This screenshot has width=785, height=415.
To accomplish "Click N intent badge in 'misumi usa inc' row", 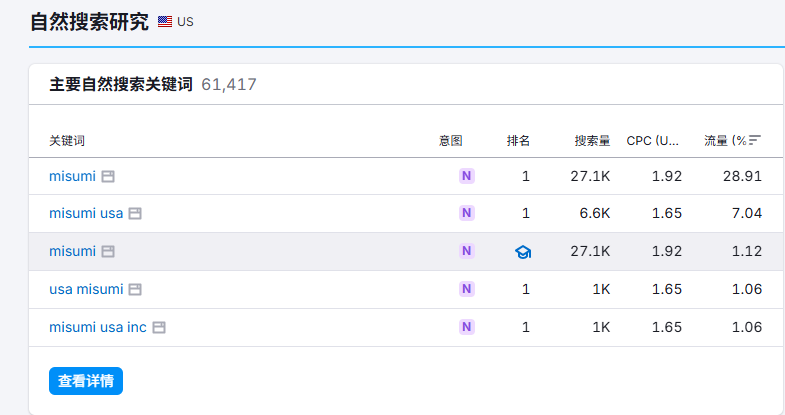I will [x=466, y=327].
